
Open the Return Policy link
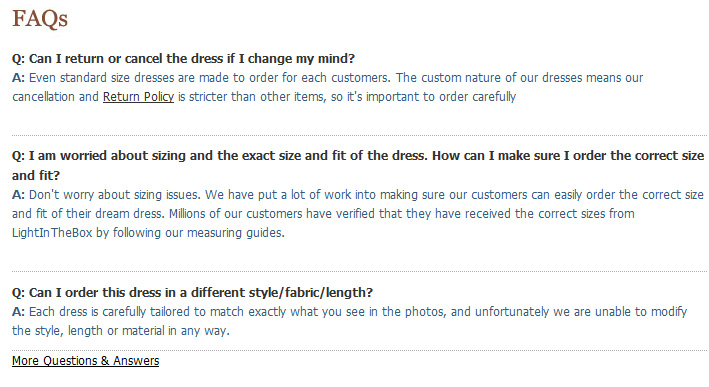[138, 97]
